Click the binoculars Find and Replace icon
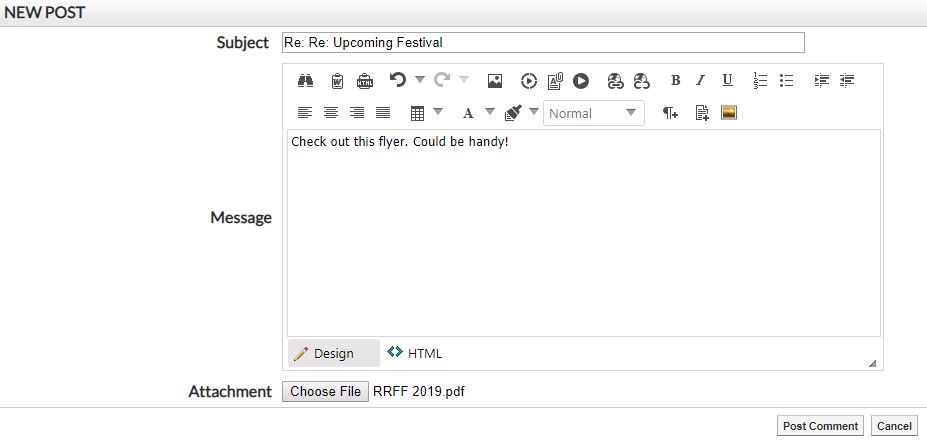The image size is (927, 441). (306, 81)
